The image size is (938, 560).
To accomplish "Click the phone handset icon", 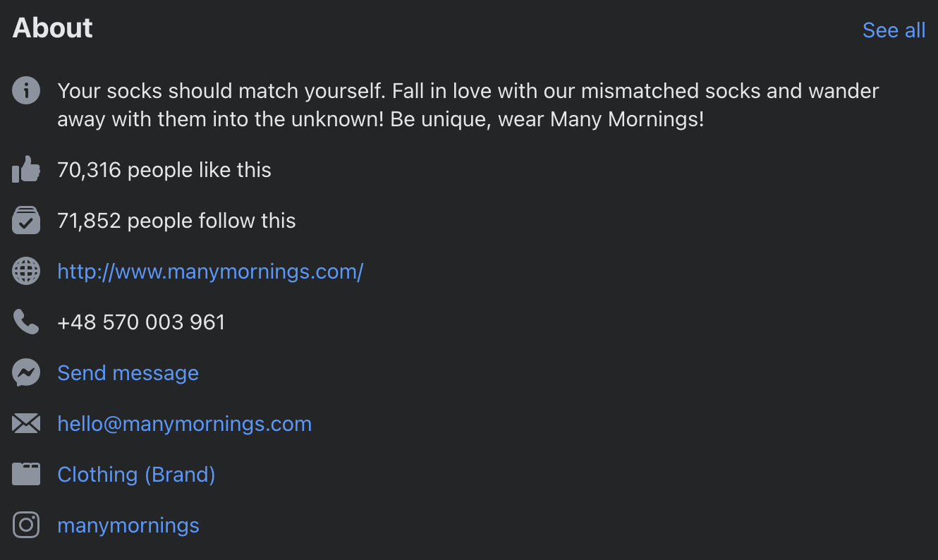I will point(26,322).
